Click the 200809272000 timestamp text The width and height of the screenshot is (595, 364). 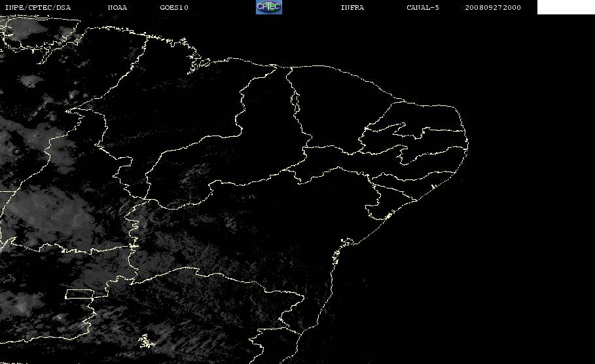click(x=493, y=7)
